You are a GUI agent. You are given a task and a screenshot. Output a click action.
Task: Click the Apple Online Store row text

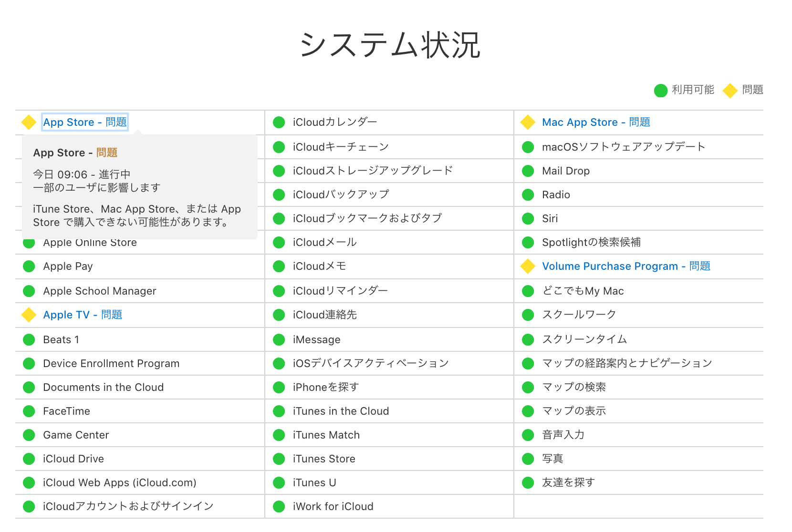(90, 244)
